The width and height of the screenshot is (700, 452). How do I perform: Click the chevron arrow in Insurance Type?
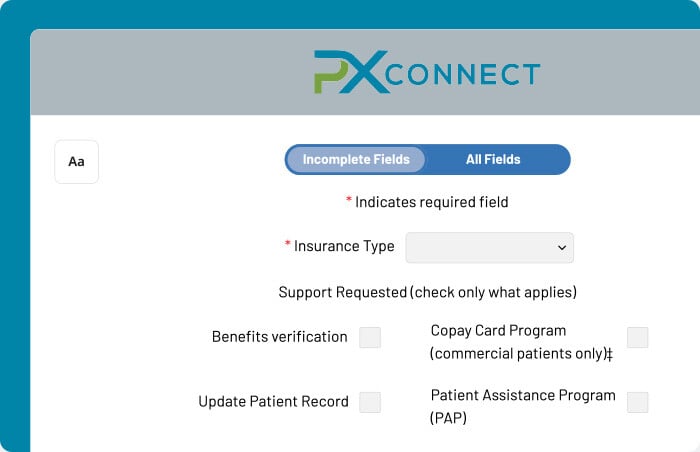562,247
